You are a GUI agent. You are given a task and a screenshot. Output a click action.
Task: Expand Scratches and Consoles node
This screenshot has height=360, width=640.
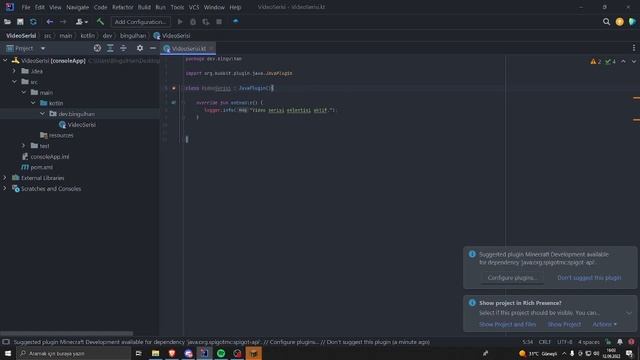click(x=5, y=189)
